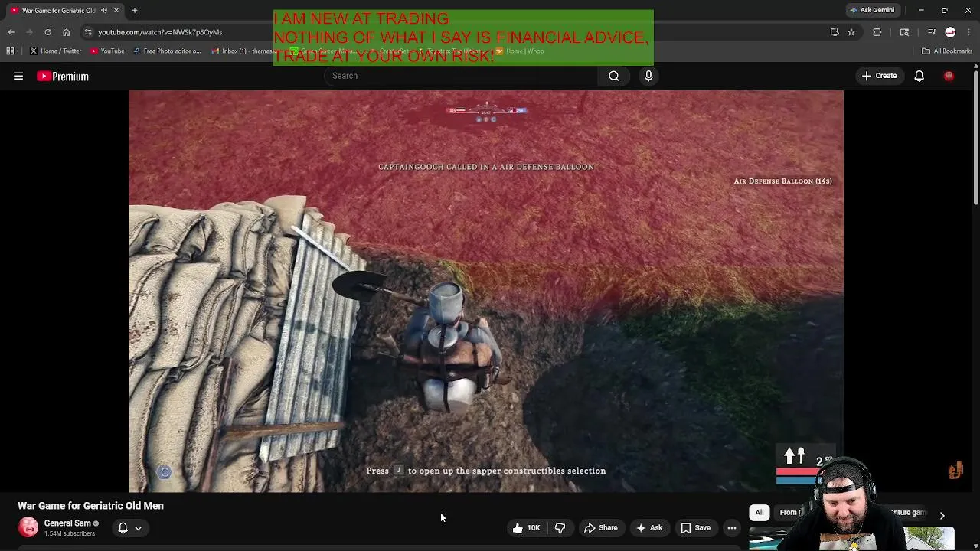
Task: Open Free Photo editor bookmark
Action: tap(166, 51)
